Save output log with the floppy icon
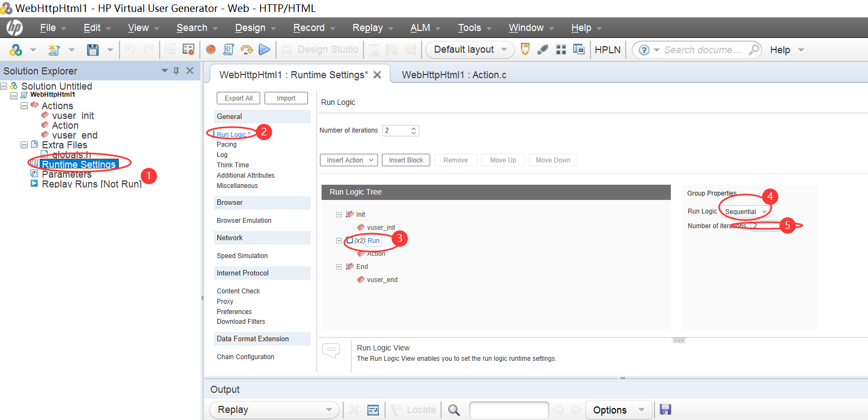868x420 pixels. pos(665,410)
